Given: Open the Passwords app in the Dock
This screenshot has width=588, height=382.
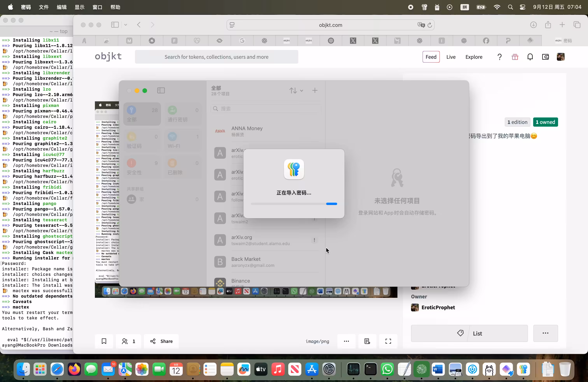Looking at the screenshot, I should point(523,369).
